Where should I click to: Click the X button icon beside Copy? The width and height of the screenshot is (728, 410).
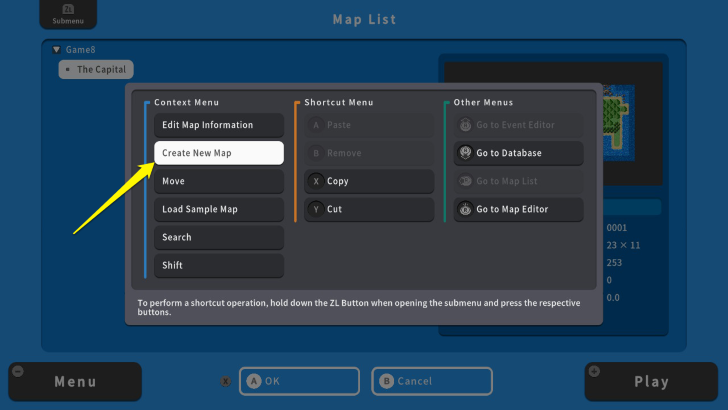click(316, 181)
